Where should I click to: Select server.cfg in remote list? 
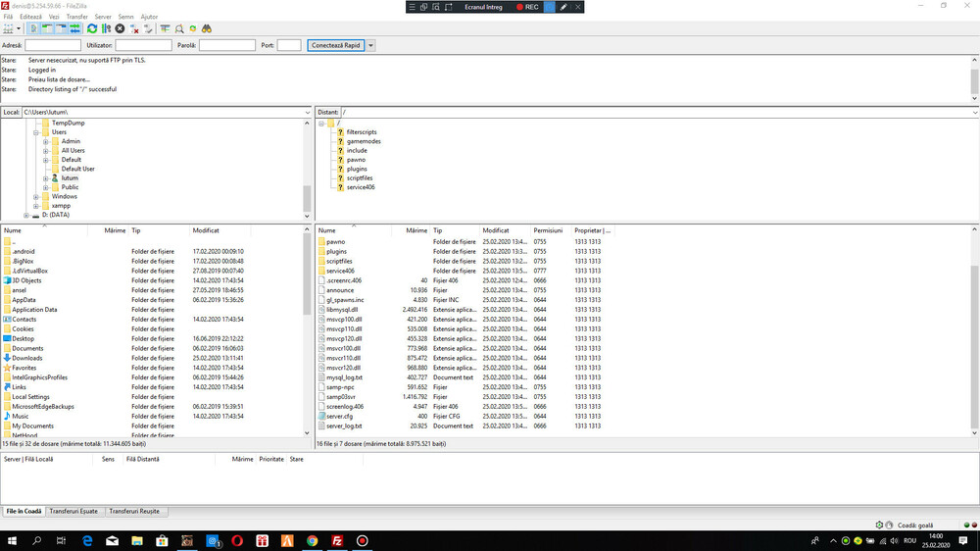[339, 416]
